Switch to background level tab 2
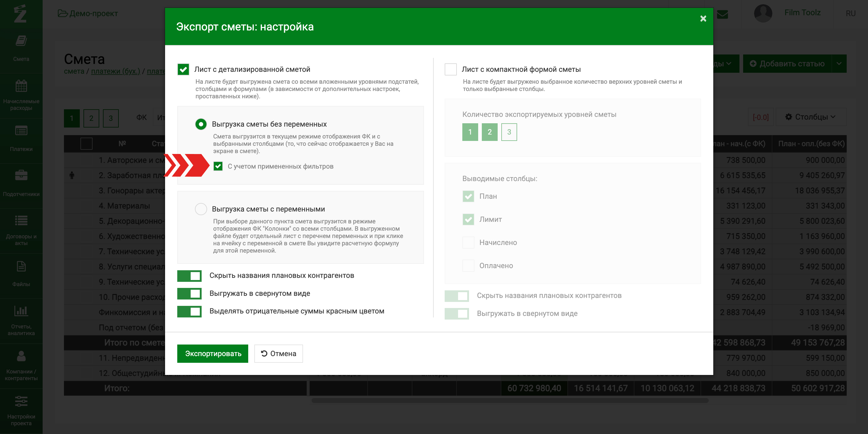 pos(91,118)
